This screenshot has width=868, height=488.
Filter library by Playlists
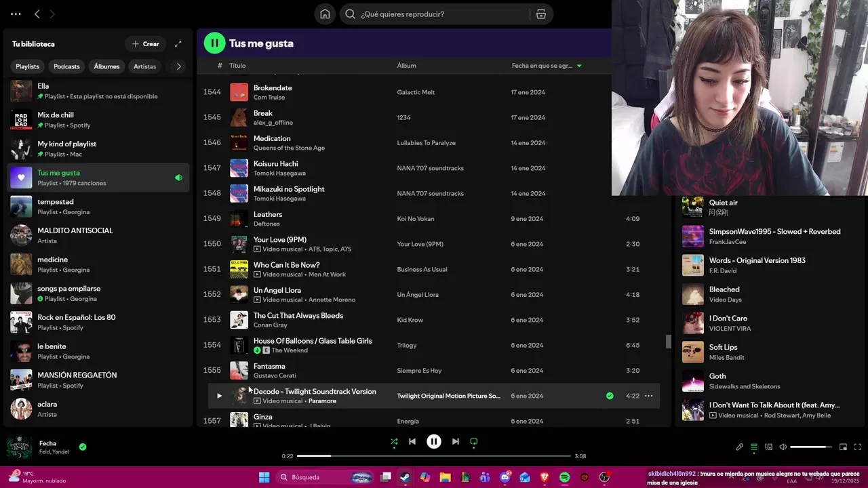click(28, 66)
